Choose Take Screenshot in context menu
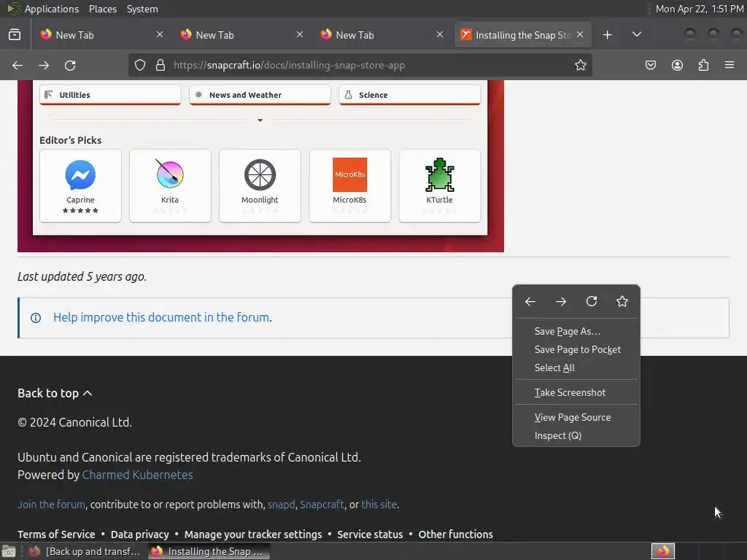The image size is (747, 560). (576, 392)
